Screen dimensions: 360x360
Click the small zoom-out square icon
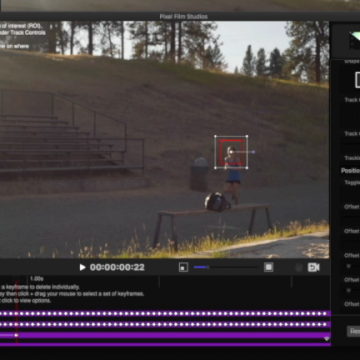183,267
